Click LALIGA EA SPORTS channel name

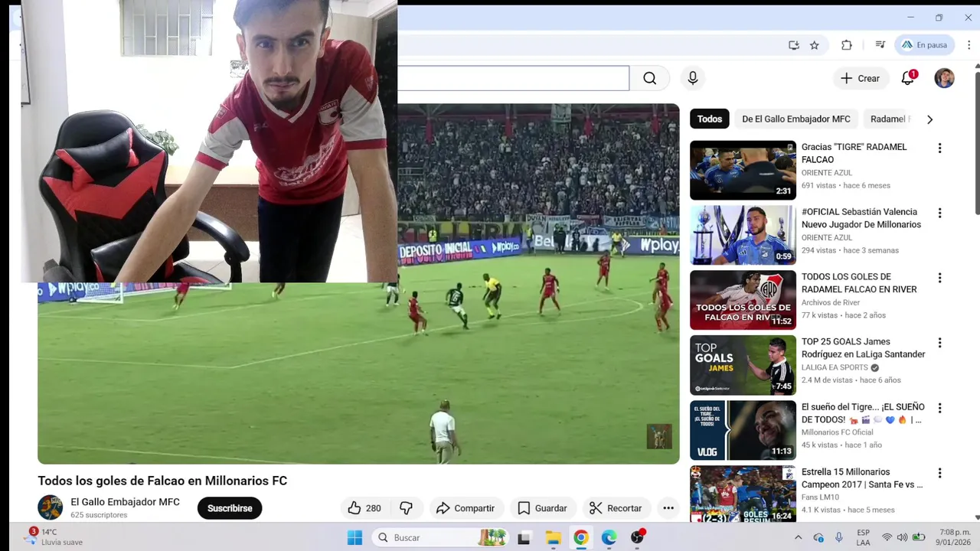pyautogui.click(x=835, y=367)
